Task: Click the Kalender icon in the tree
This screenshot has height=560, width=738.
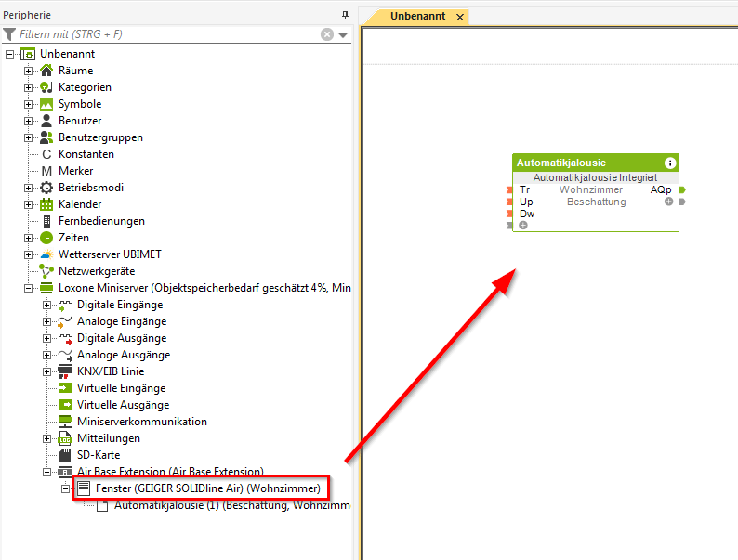Action: click(46, 204)
